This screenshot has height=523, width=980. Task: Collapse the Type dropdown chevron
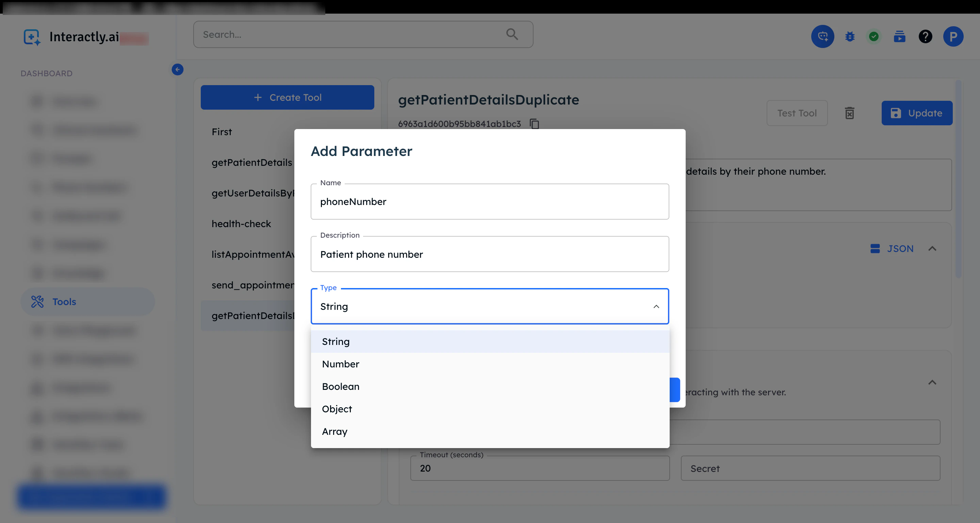656,306
